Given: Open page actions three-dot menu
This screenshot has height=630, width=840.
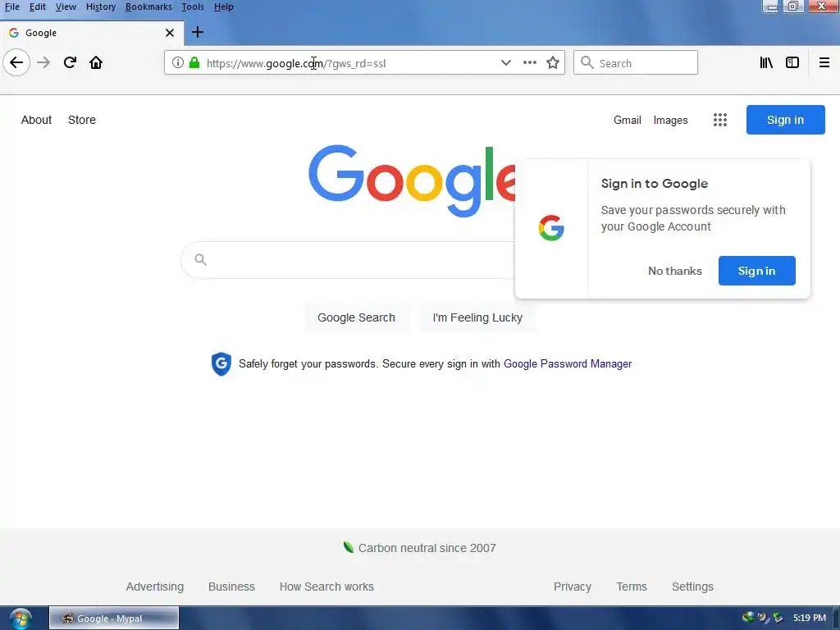Looking at the screenshot, I should pyautogui.click(x=530, y=62).
